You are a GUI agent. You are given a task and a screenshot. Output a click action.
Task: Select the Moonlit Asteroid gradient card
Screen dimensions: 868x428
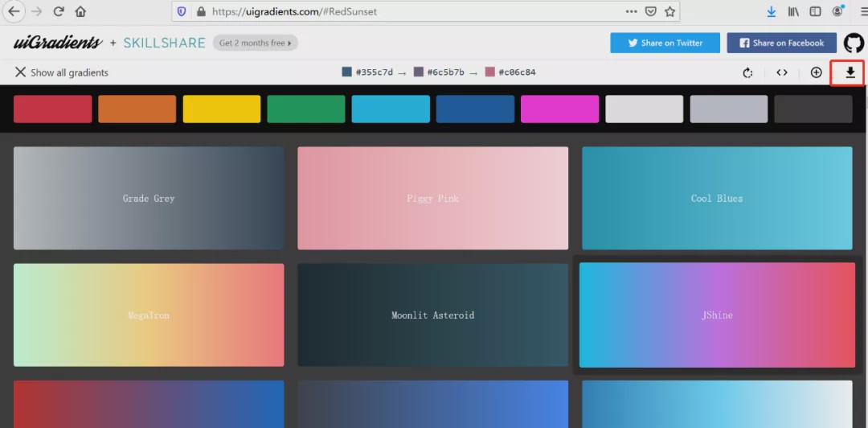click(x=433, y=315)
